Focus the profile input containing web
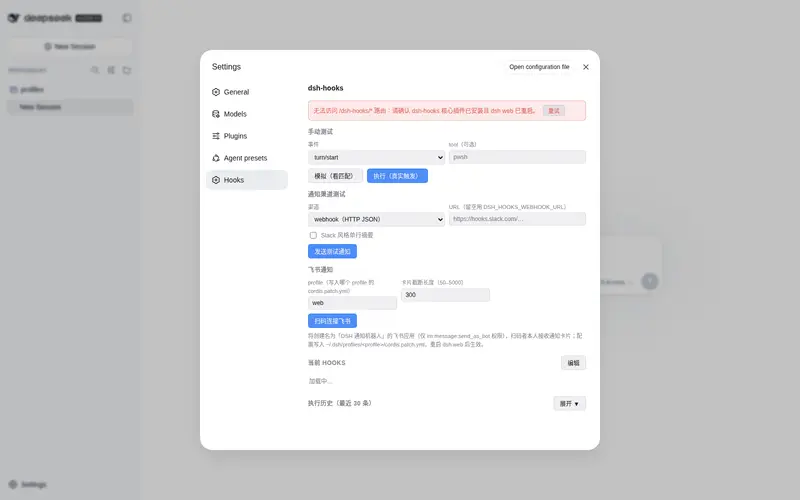Viewport: 800px width, 500px height. [353, 303]
